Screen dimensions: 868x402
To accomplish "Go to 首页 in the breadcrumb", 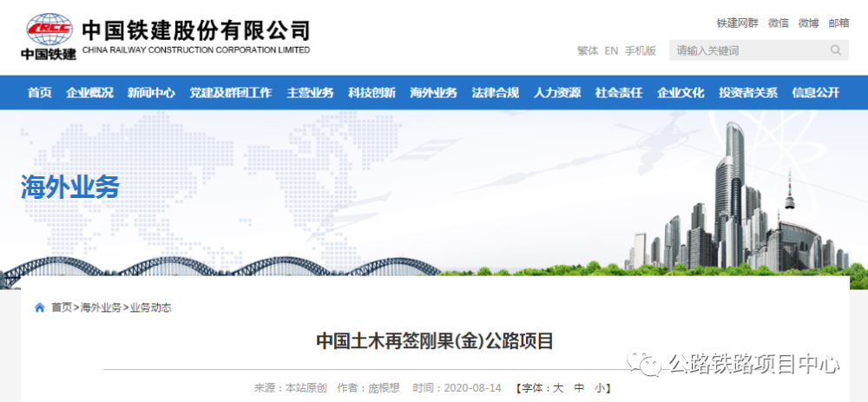I will pyautogui.click(x=62, y=307).
